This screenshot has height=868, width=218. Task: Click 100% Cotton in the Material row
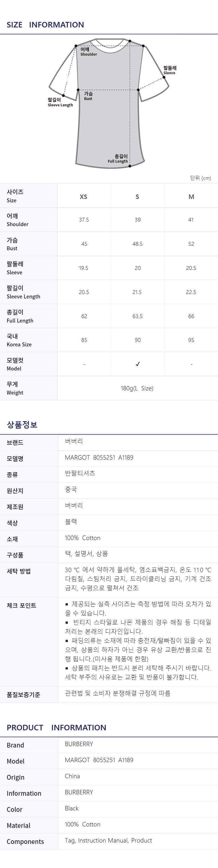(82, 824)
